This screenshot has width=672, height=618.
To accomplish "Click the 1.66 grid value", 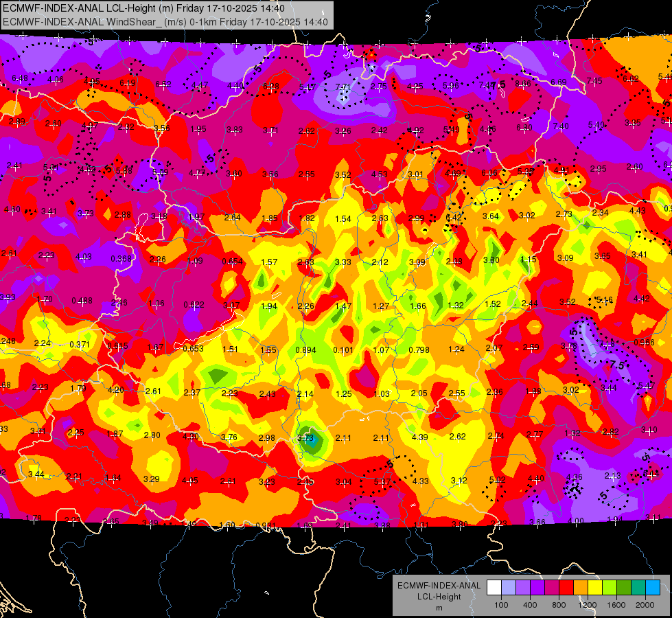I will pyautogui.click(x=418, y=306).
